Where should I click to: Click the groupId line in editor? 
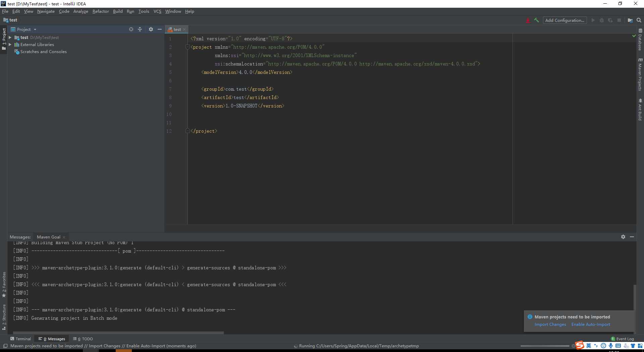pos(237,89)
